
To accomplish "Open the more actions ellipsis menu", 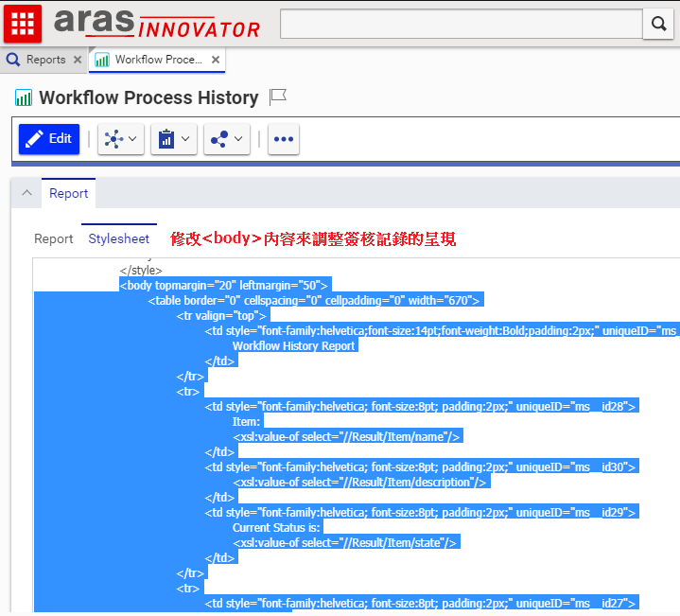I will [283, 139].
